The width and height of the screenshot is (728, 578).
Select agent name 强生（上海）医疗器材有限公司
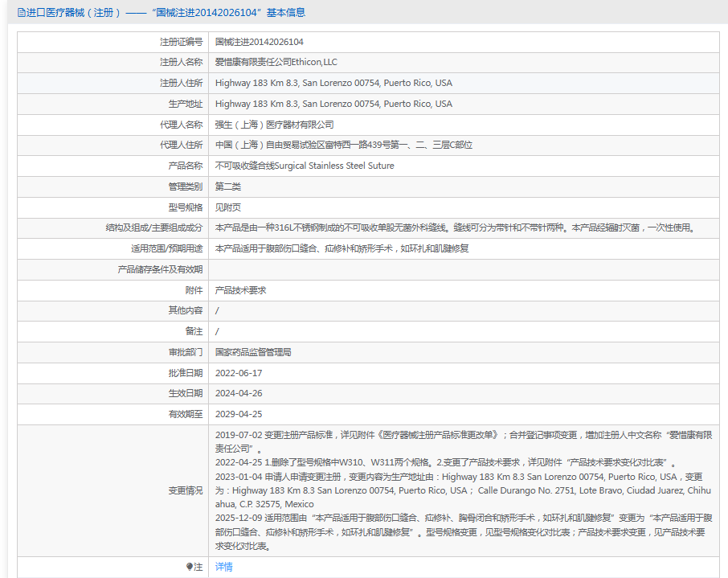point(274,125)
